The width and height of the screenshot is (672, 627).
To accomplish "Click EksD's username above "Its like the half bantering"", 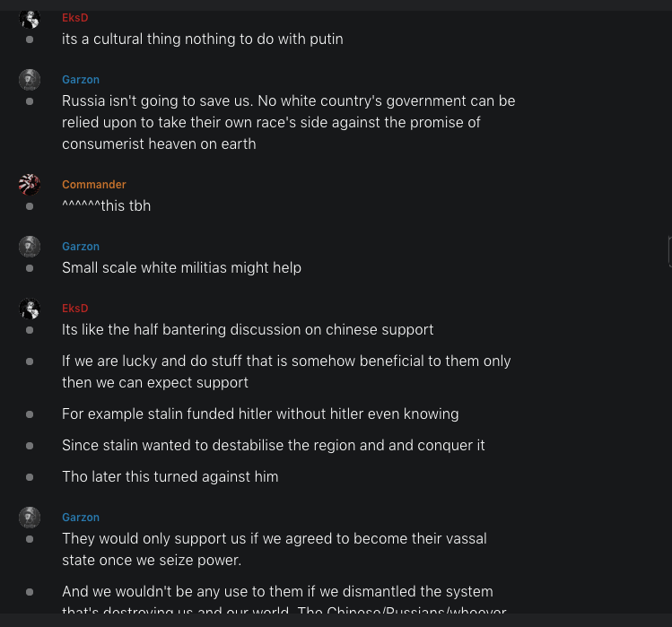I will tap(74, 309).
